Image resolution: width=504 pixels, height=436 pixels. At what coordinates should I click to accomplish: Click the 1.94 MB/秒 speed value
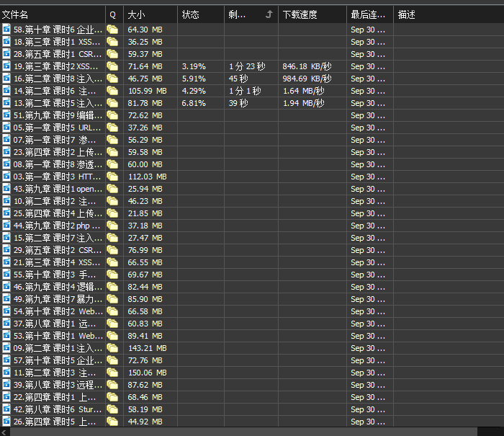[x=303, y=103]
